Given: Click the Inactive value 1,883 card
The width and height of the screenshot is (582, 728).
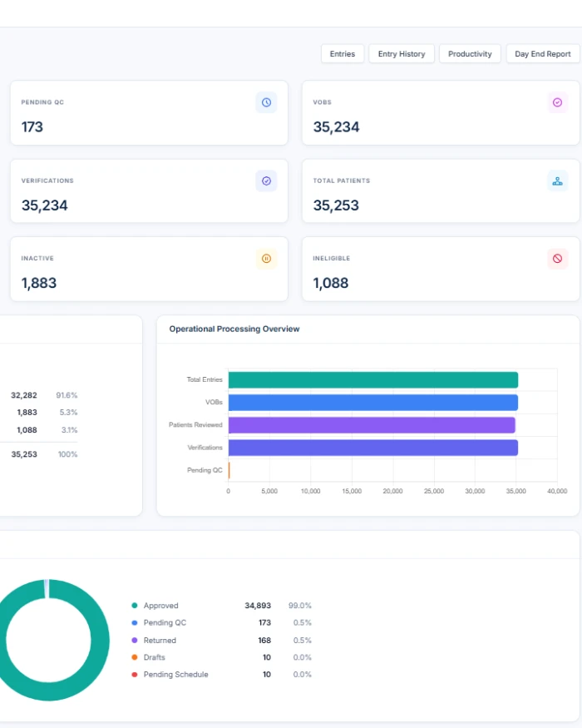Looking at the screenshot, I should 149,270.
